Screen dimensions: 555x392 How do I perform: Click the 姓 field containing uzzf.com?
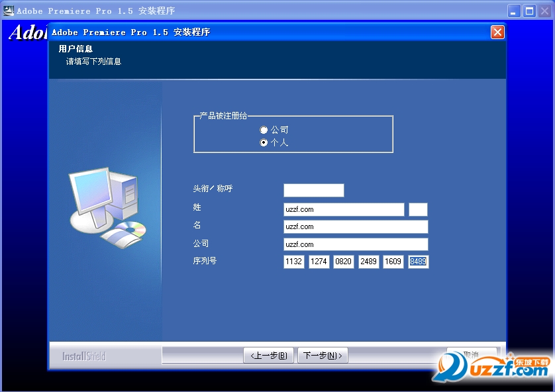point(344,209)
